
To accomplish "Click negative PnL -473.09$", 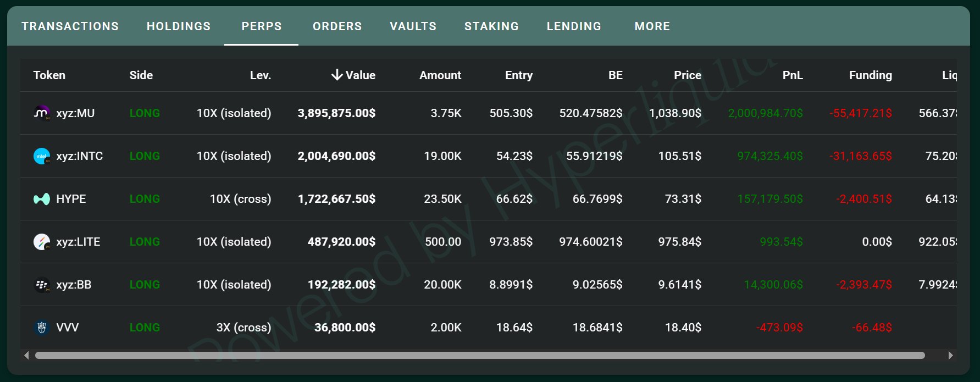I will click(779, 328).
